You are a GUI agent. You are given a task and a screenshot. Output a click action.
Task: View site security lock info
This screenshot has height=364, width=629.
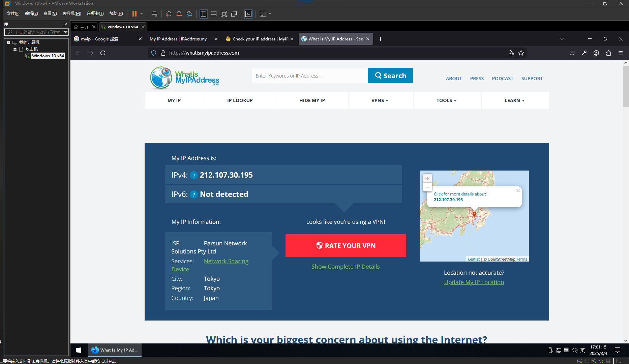(163, 53)
